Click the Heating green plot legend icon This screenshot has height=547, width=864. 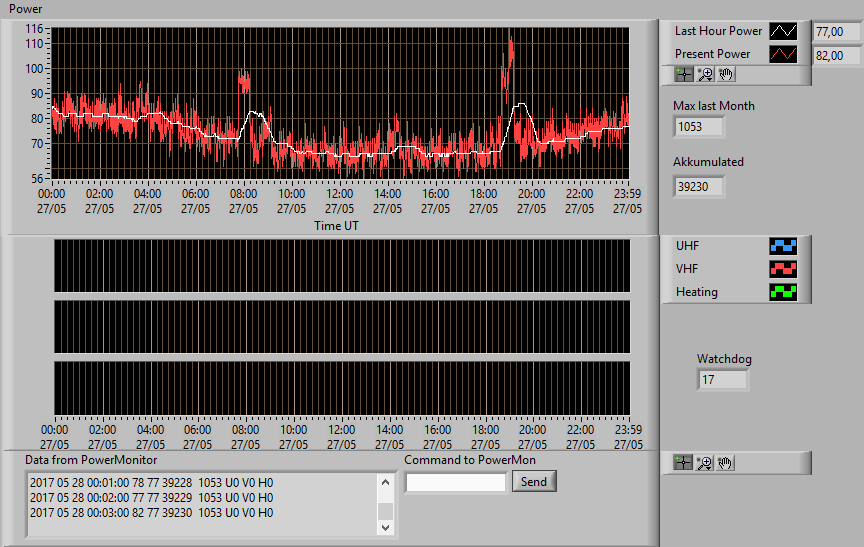click(783, 292)
